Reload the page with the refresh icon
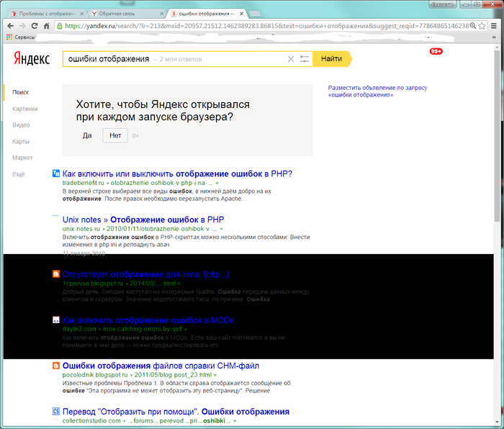Viewport: 504px width, 429px height. (x=35, y=26)
